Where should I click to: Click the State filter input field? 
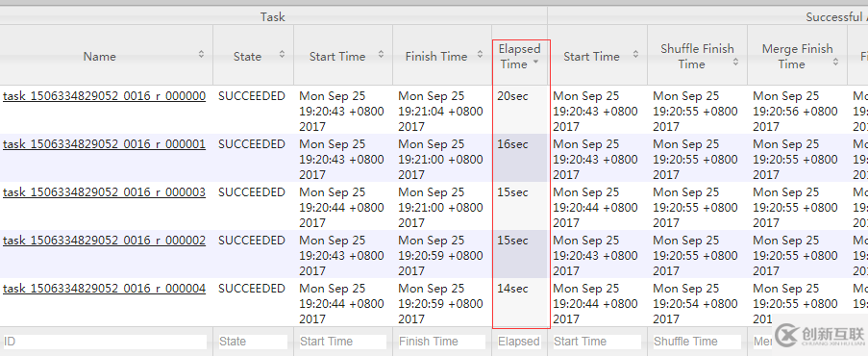click(x=253, y=342)
